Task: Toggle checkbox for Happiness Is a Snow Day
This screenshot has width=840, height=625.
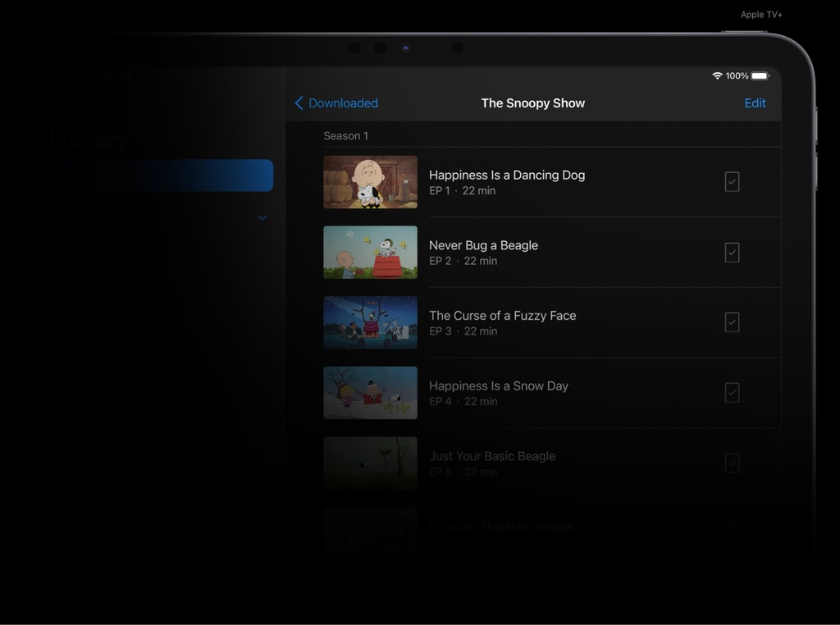Action: tap(732, 393)
